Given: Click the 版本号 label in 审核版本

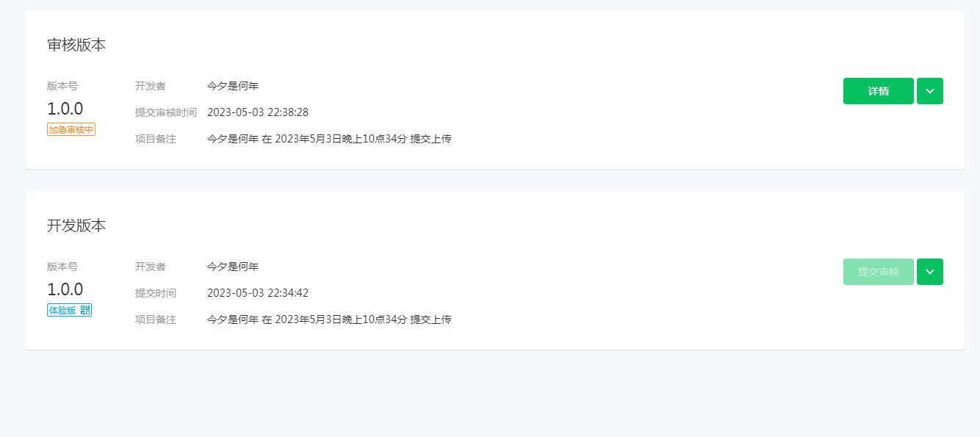Looking at the screenshot, I should coord(62,86).
